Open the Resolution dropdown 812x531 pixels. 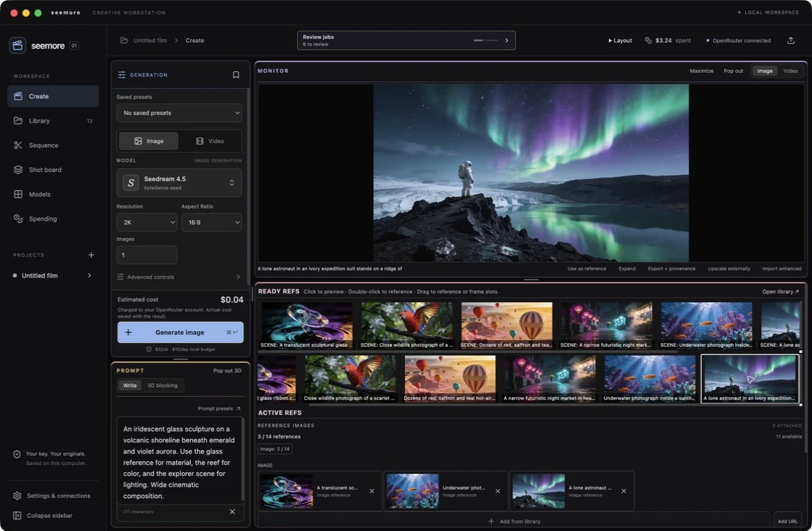click(x=147, y=222)
